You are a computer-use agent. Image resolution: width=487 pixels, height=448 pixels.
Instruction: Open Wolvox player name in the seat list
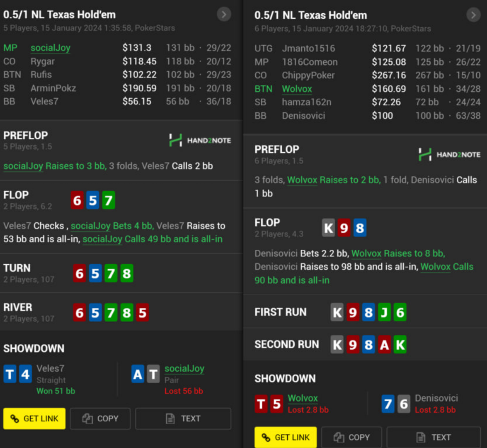[x=297, y=89]
